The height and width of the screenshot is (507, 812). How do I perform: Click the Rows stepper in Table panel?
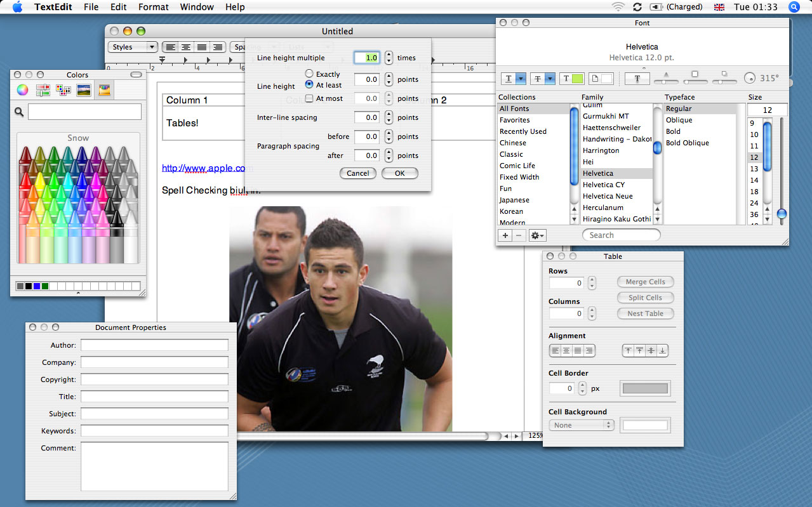[x=592, y=283]
